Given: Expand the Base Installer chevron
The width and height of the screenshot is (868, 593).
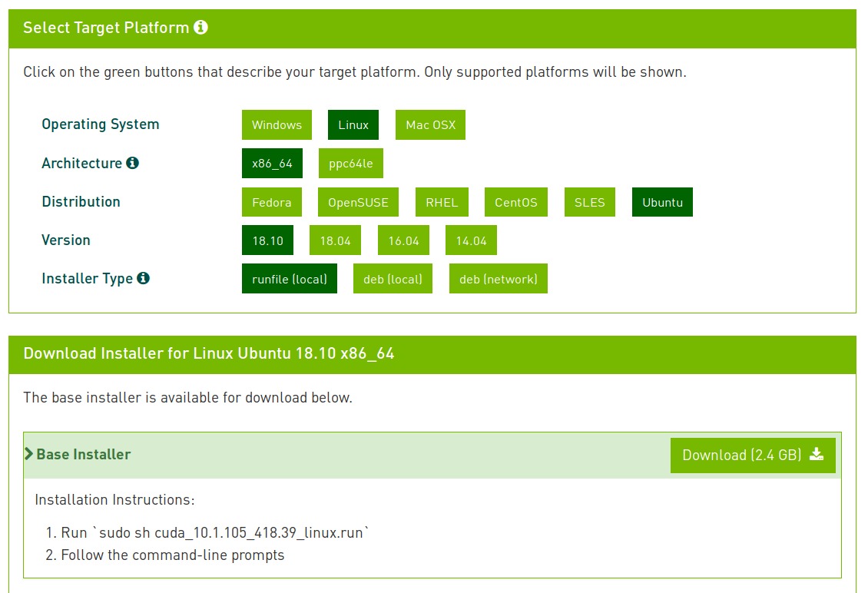Looking at the screenshot, I should coord(29,454).
